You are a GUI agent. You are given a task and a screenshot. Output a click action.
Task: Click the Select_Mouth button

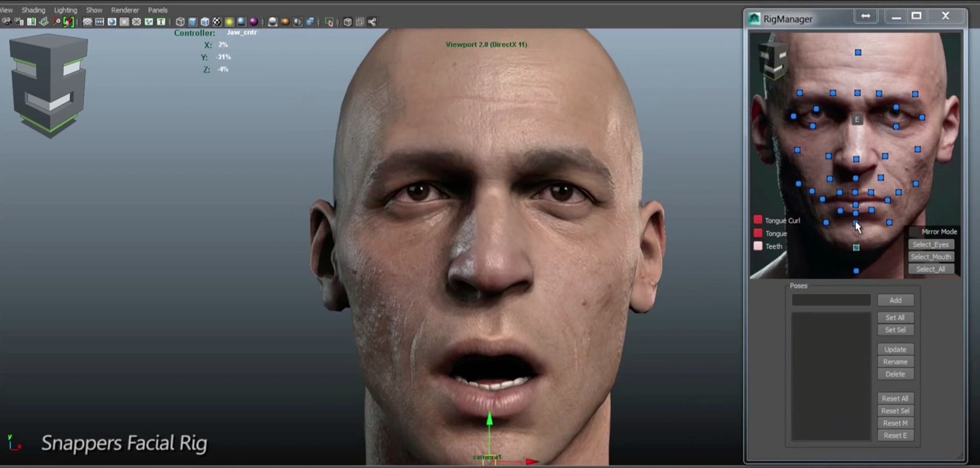[x=930, y=256]
